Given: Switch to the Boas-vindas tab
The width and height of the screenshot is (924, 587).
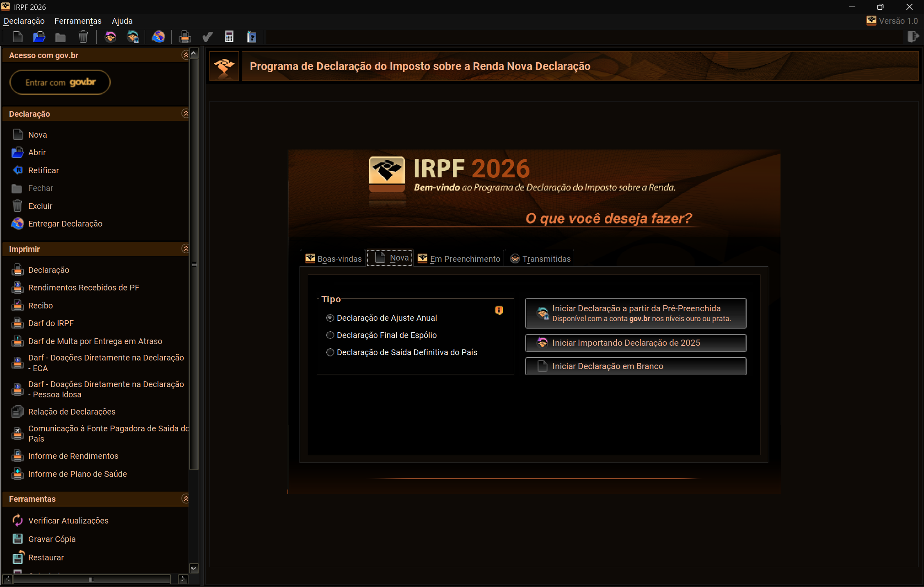Looking at the screenshot, I should coord(333,258).
